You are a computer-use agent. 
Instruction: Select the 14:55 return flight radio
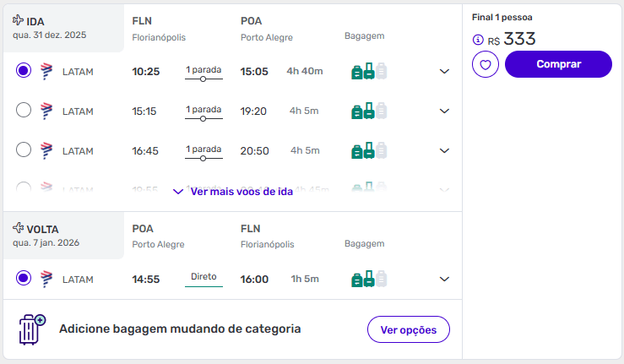[24, 278]
